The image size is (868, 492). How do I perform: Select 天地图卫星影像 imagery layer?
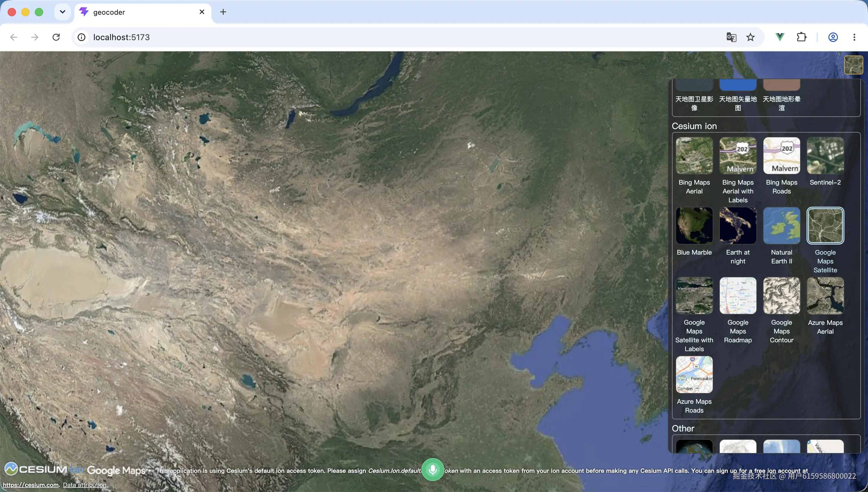(694, 96)
